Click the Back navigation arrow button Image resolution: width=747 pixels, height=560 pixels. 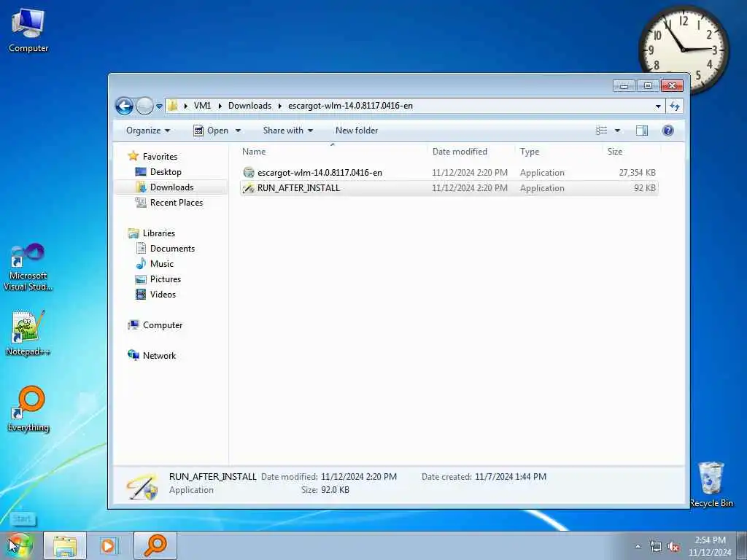124,106
